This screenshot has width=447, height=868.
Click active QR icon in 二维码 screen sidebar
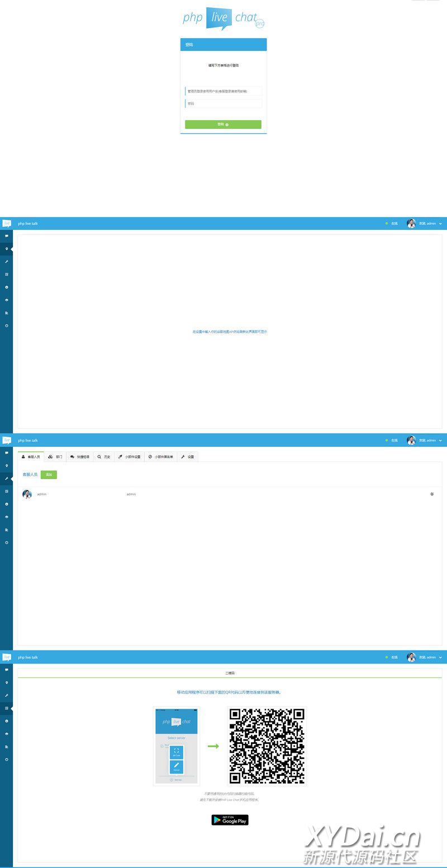pos(7,709)
